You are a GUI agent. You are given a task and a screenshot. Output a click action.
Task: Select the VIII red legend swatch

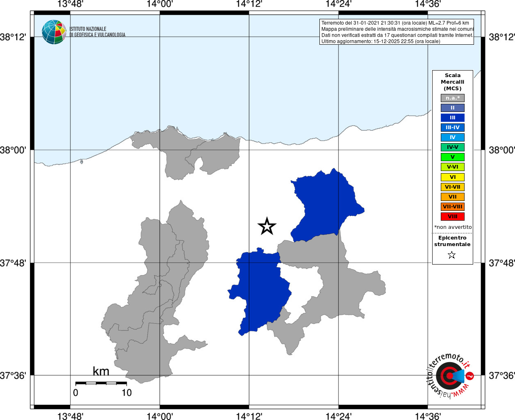[x=453, y=217]
